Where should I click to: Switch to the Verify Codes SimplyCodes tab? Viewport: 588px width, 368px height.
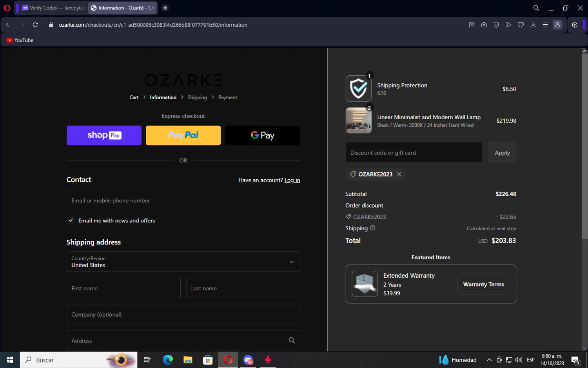(x=53, y=8)
